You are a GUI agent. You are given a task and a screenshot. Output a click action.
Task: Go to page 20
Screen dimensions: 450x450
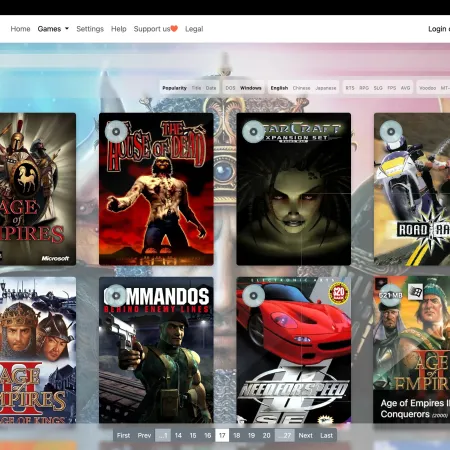(267, 435)
